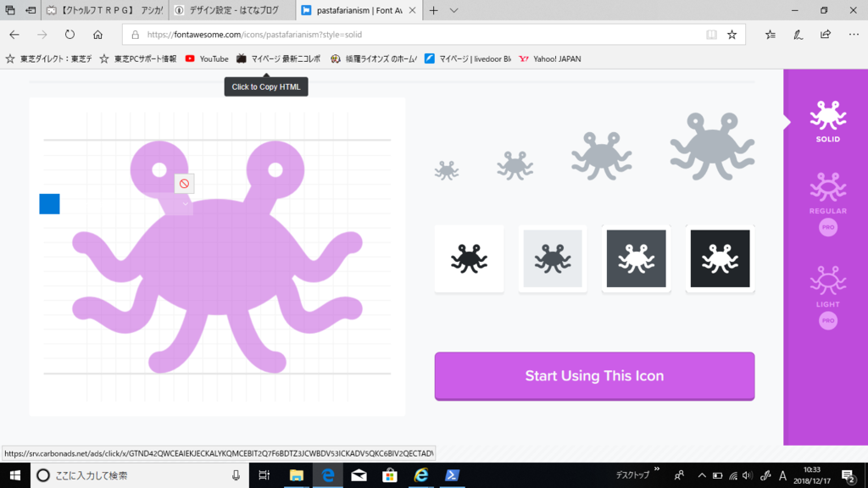Choose the dark icon on light-gray swatch
868x488 pixels.
tap(553, 259)
